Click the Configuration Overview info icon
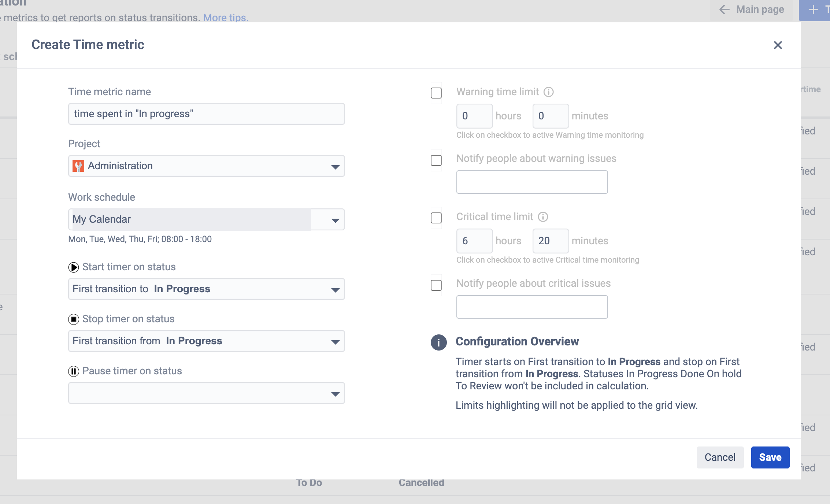Viewport: 830px width, 504px height. click(x=438, y=342)
